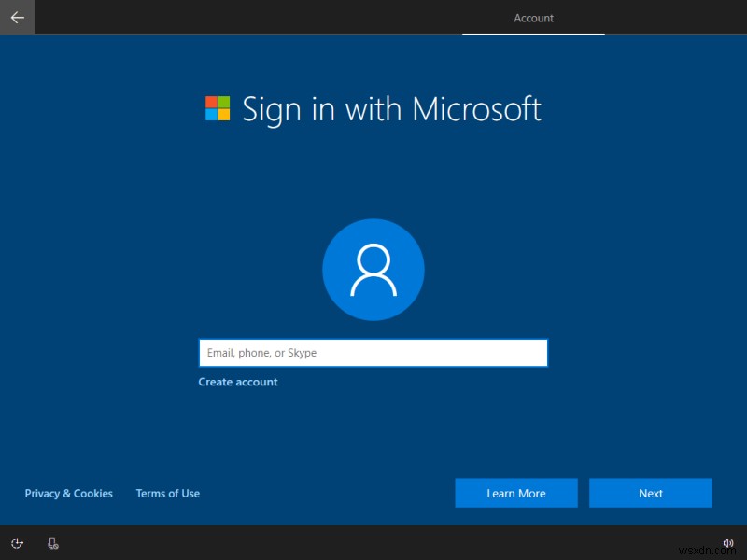View the Privacy & Cookies policy

pos(68,493)
